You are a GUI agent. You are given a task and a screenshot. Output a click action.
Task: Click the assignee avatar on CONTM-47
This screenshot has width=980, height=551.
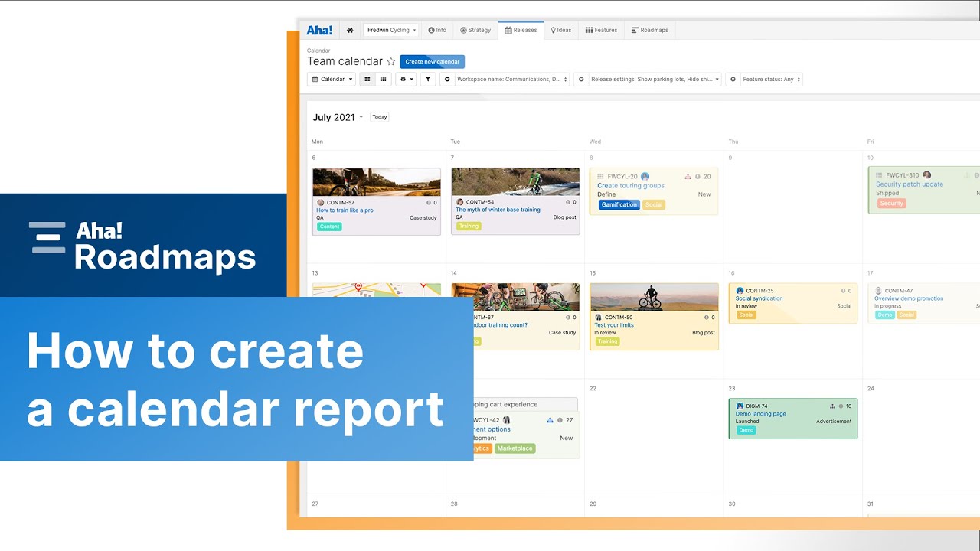[x=878, y=291]
